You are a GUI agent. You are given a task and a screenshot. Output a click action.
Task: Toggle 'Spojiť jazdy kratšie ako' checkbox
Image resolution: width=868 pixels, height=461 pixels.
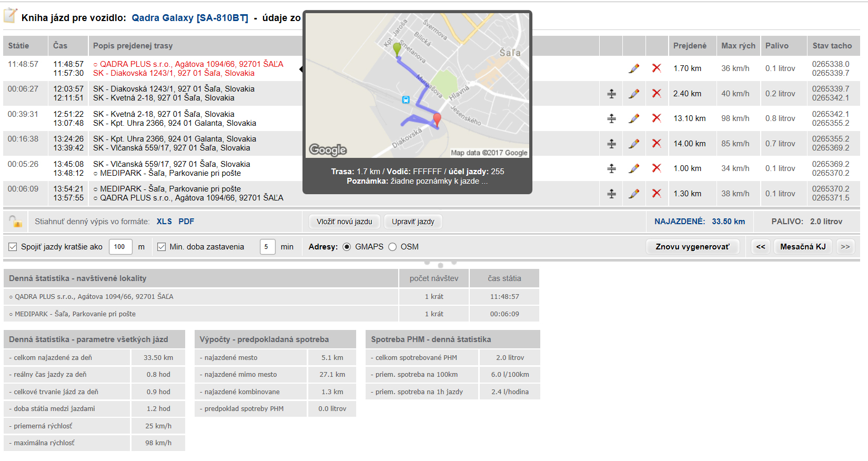13,247
